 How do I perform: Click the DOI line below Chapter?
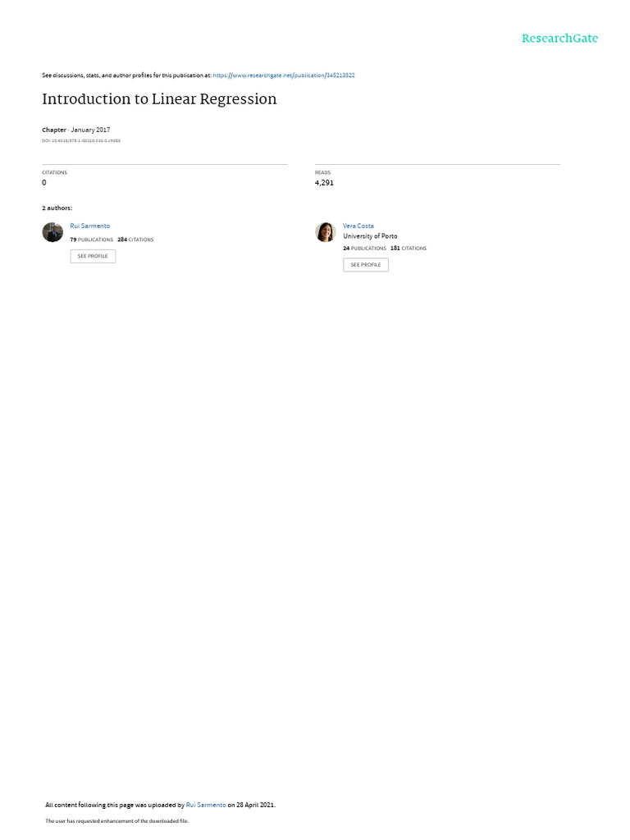[81, 141]
